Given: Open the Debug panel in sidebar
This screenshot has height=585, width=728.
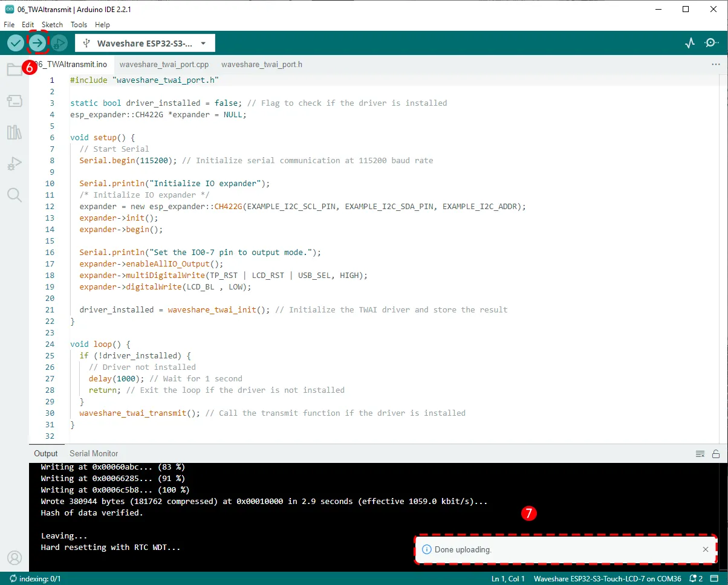Looking at the screenshot, I should tap(15, 164).
